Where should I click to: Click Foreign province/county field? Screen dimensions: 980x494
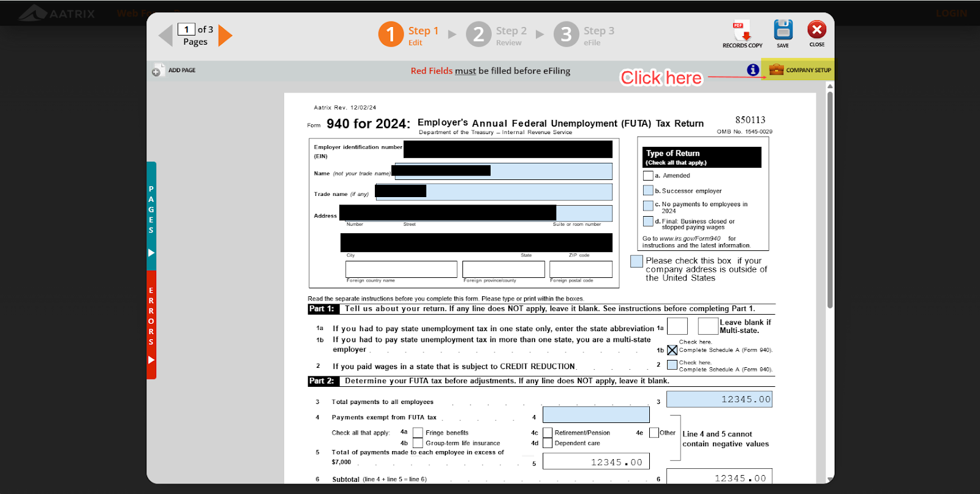coord(503,269)
